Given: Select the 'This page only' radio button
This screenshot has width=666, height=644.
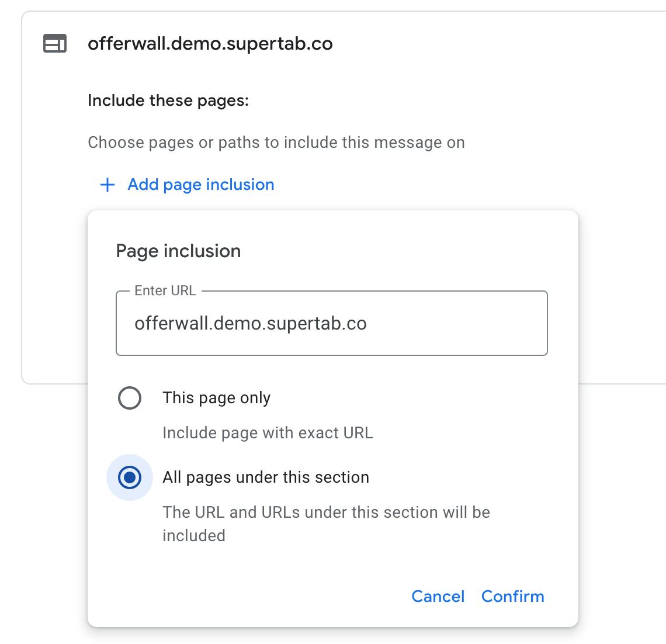Looking at the screenshot, I should 130,398.
